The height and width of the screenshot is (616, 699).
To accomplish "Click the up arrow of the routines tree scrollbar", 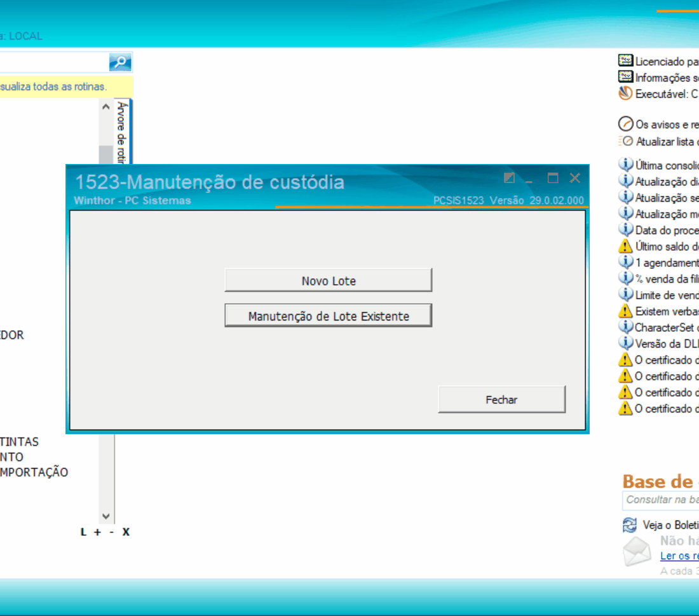I will pos(105,107).
